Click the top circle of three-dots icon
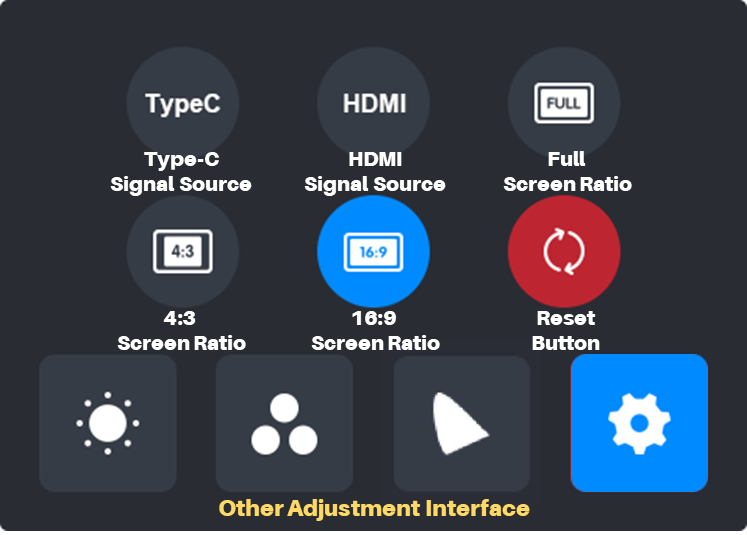This screenshot has height=535, width=747. click(x=284, y=408)
